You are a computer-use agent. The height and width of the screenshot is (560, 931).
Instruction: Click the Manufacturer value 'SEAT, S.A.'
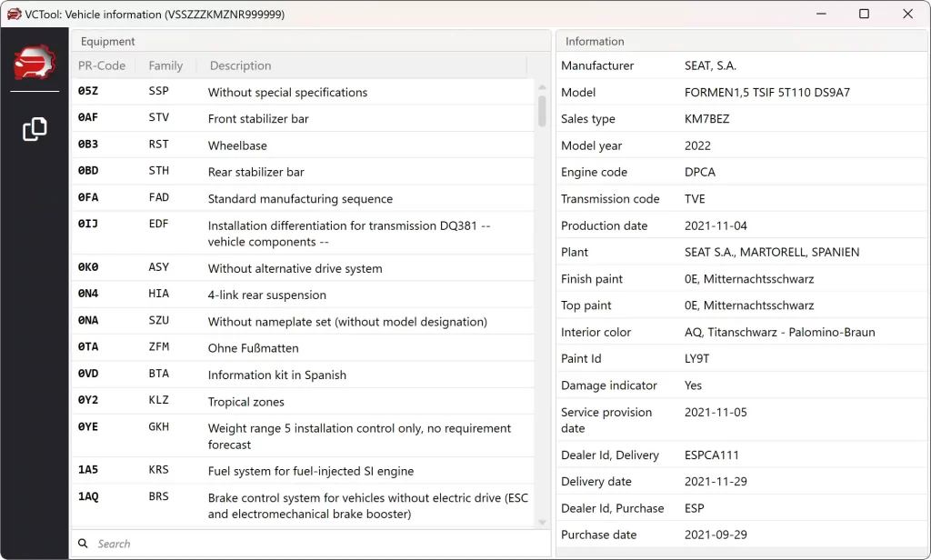[710, 66]
